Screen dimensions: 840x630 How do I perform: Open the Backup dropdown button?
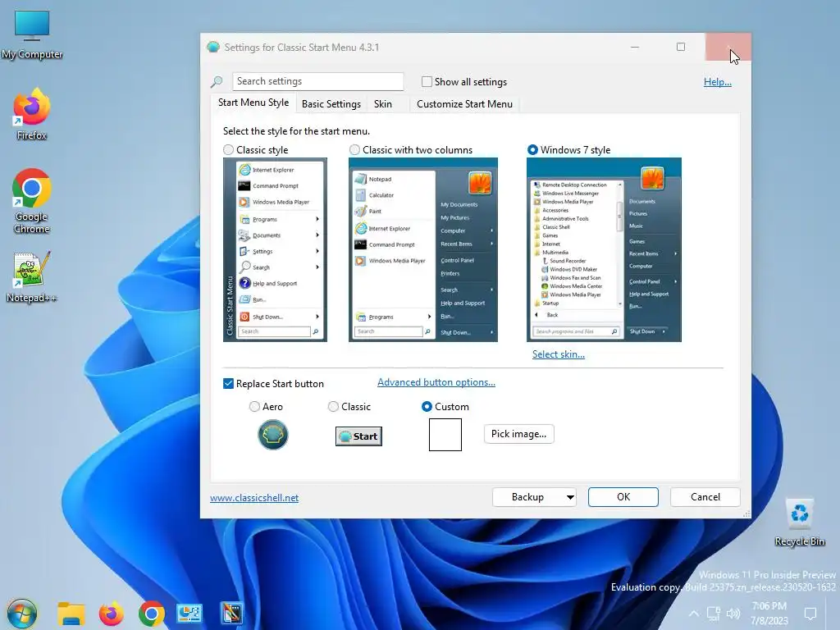click(534, 497)
